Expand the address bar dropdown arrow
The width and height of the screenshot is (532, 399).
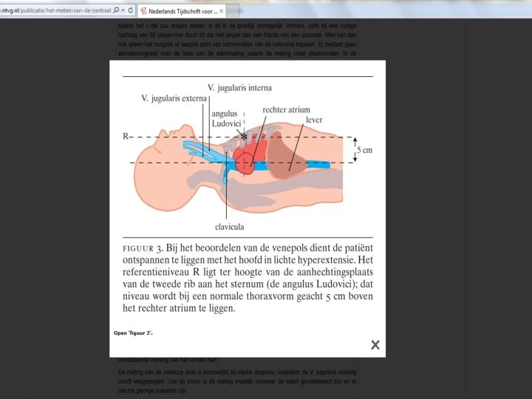123,10
